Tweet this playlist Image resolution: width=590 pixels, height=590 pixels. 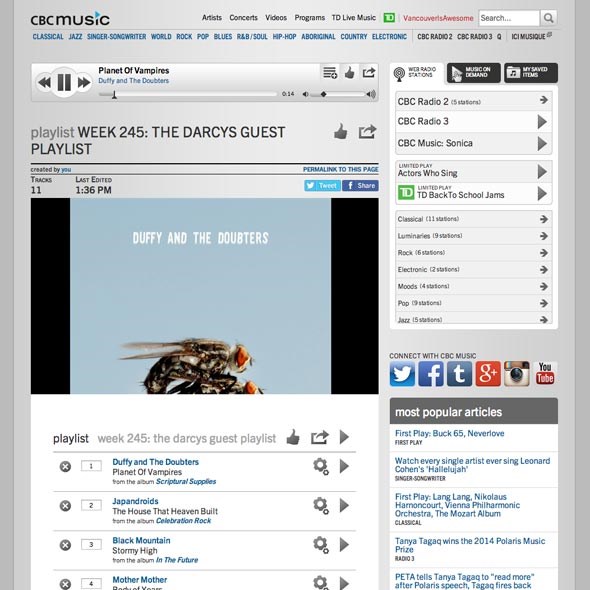pos(322,186)
